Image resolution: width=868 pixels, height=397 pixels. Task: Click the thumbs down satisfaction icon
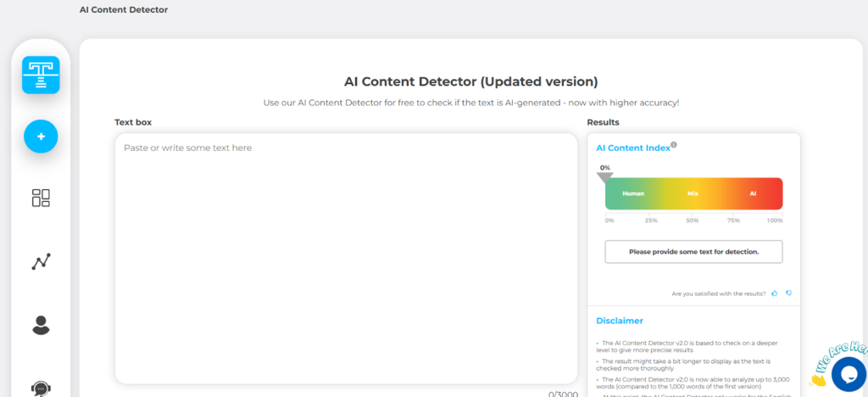point(789,294)
